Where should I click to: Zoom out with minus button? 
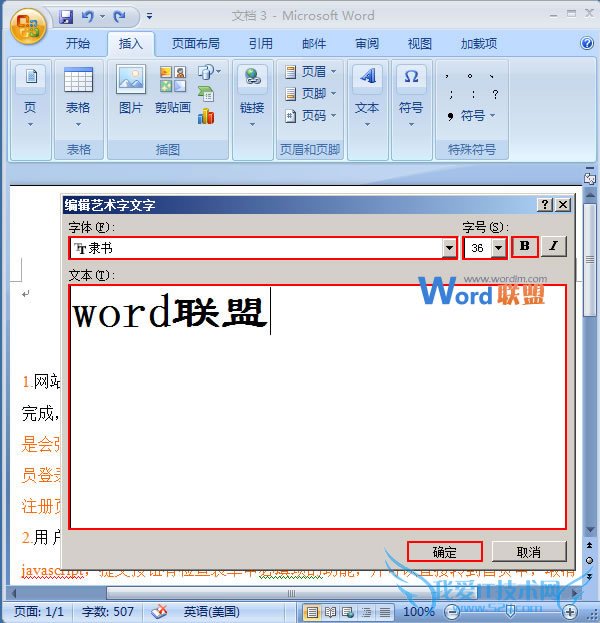pos(451,611)
